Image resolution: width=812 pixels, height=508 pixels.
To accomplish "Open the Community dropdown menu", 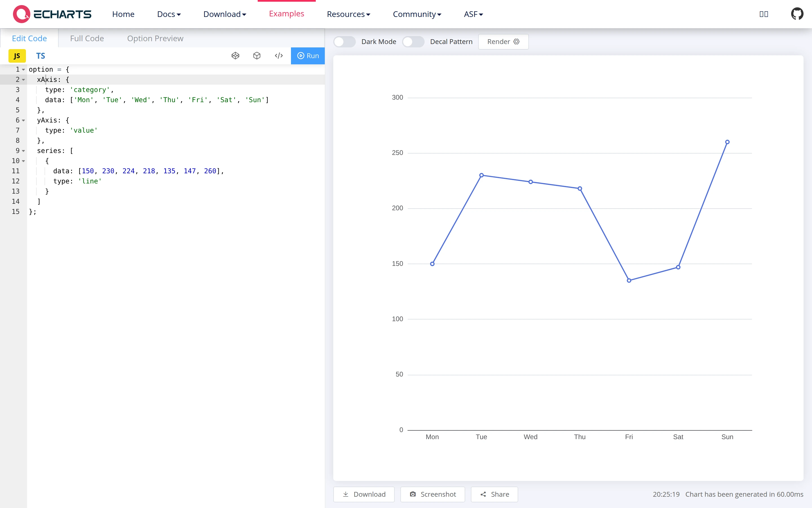I will click(417, 14).
